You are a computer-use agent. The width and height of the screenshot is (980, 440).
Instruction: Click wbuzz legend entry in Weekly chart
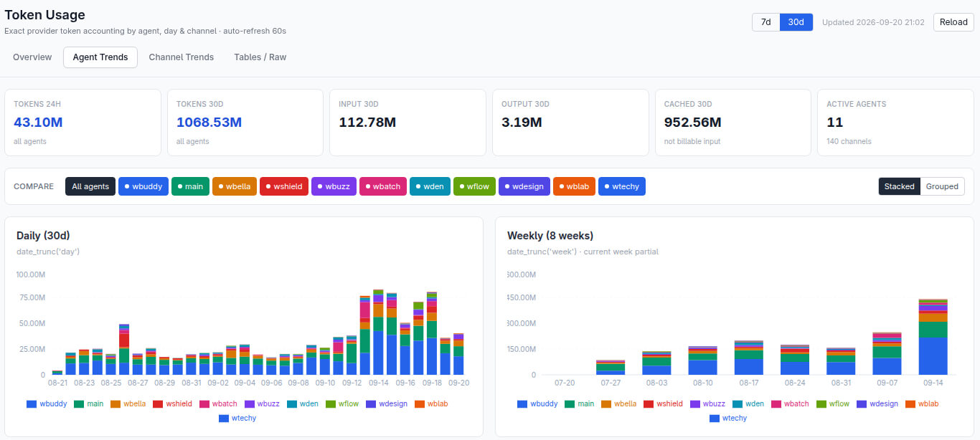pyautogui.click(x=707, y=404)
